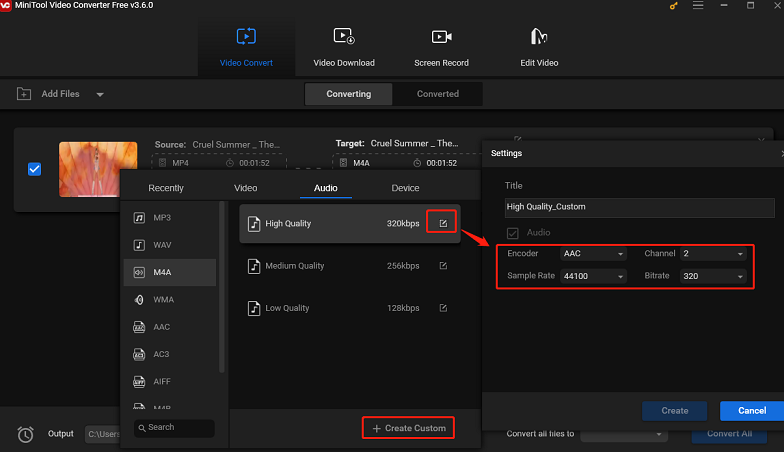This screenshot has height=452, width=784.
Task: Open the Encoder AAC dropdown
Action: [x=594, y=254]
